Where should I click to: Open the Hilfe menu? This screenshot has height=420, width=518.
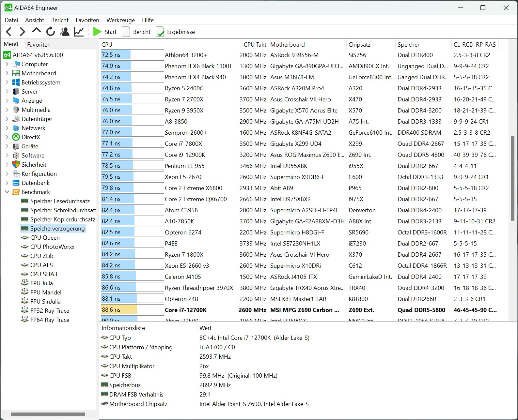coord(148,20)
